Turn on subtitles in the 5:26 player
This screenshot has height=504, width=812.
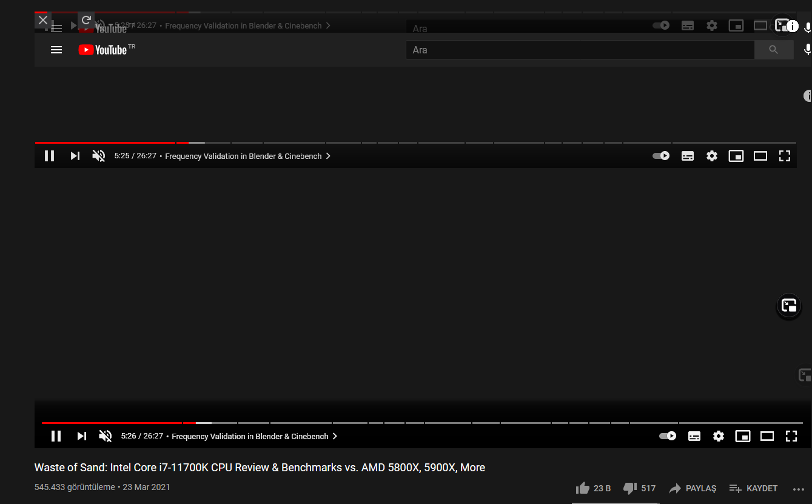[x=694, y=436]
